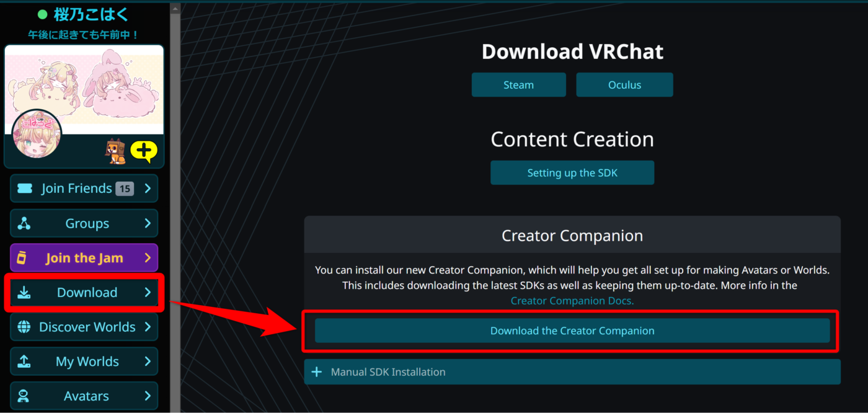The image size is (868, 413).
Task: Click the yellow plus speech bubble icon
Action: [x=144, y=151]
